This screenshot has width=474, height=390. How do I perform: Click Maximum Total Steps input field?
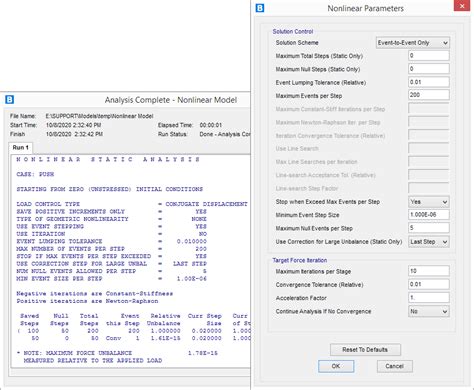(429, 56)
